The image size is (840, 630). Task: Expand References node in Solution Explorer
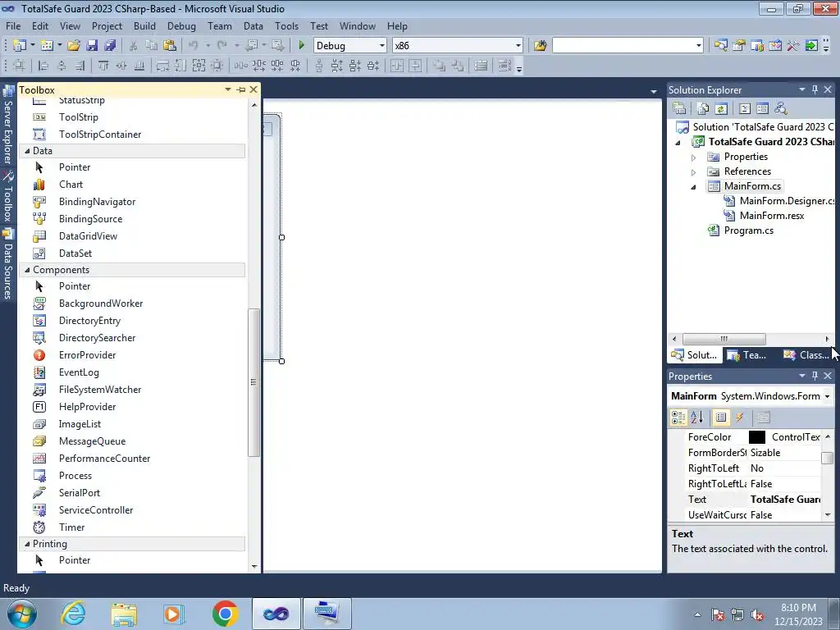(x=693, y=172)
